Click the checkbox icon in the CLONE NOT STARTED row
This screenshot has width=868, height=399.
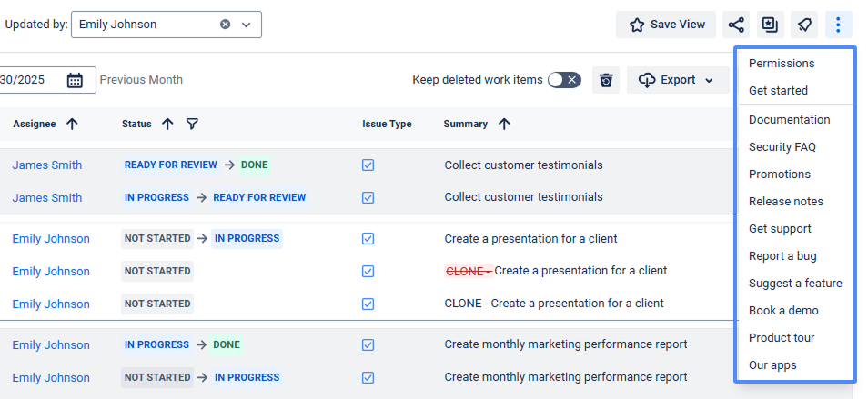pos(368,304)
